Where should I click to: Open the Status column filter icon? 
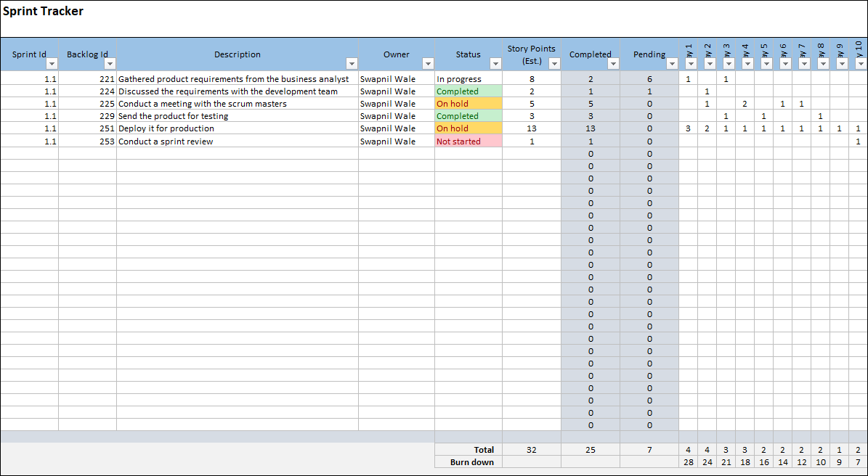click(496, 64)
